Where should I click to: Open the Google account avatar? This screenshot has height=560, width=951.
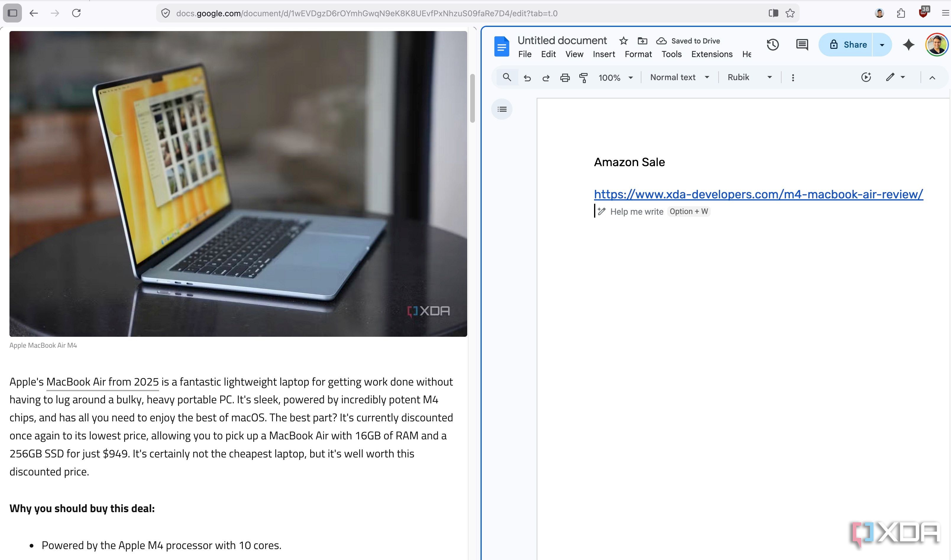[x=937, y=45]
